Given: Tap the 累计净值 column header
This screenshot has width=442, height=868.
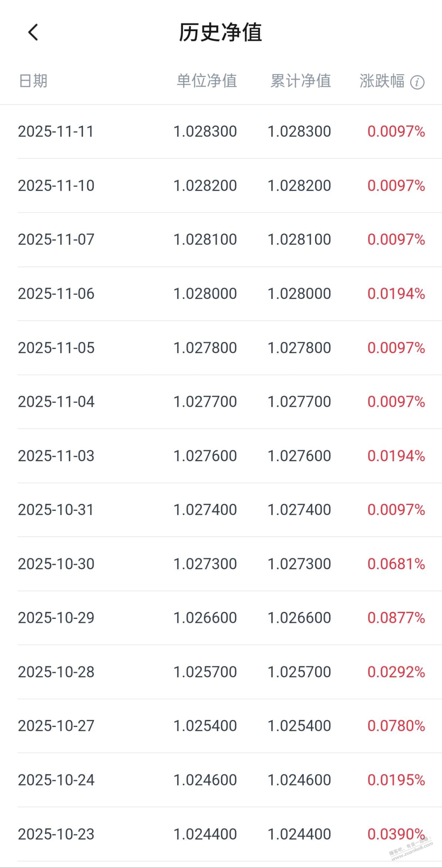Looking at the screenshot, I should [x=301, y=81].
